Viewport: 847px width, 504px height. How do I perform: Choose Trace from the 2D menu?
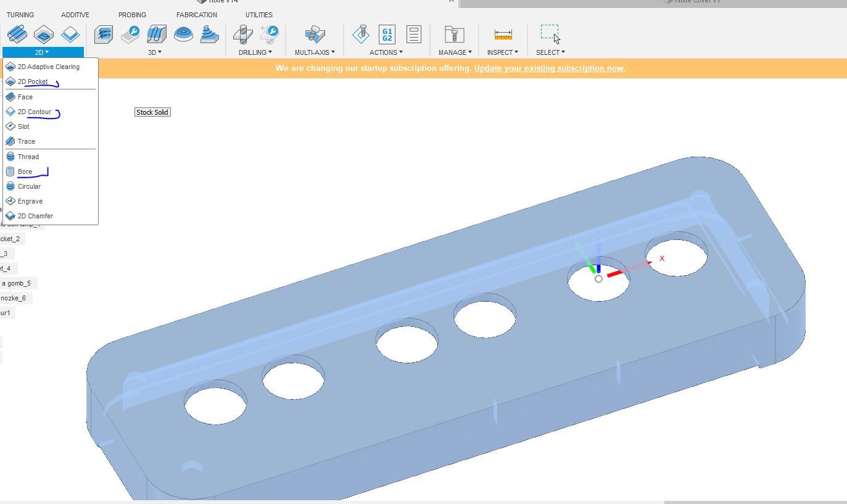50,141
